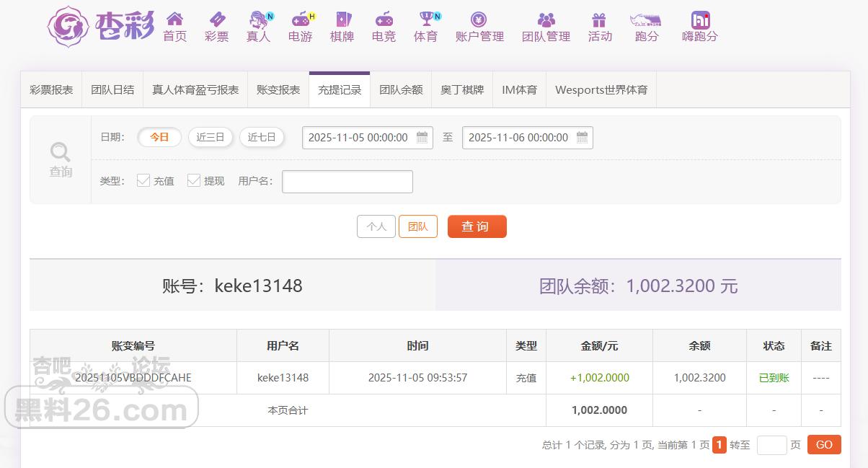Open 账户管理 account management icon
Screen dimensions: 868x468
point(479,19)
